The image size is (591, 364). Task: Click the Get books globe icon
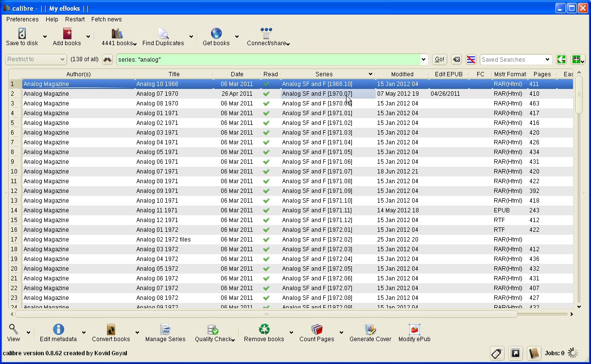click(216, 34)
